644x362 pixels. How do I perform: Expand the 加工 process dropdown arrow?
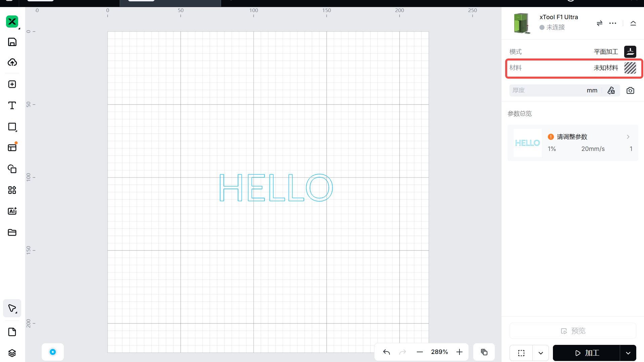pos(628,353)
